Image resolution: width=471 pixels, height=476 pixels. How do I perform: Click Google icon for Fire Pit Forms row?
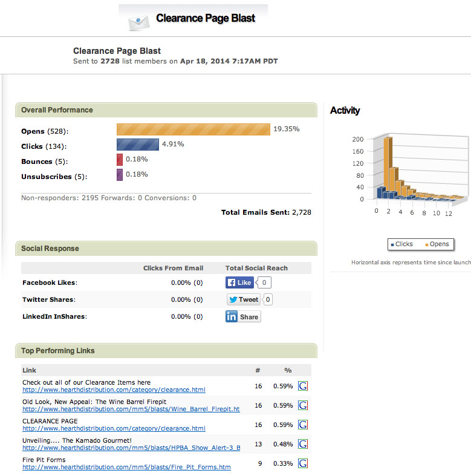(x=304, y=463)
